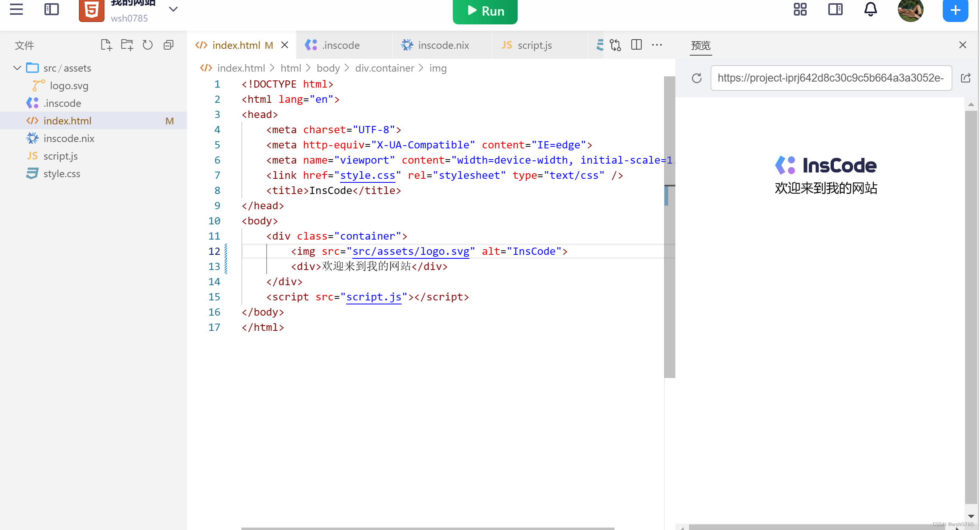Open the apps grid icon in the top bar

[x=800, y=10]
